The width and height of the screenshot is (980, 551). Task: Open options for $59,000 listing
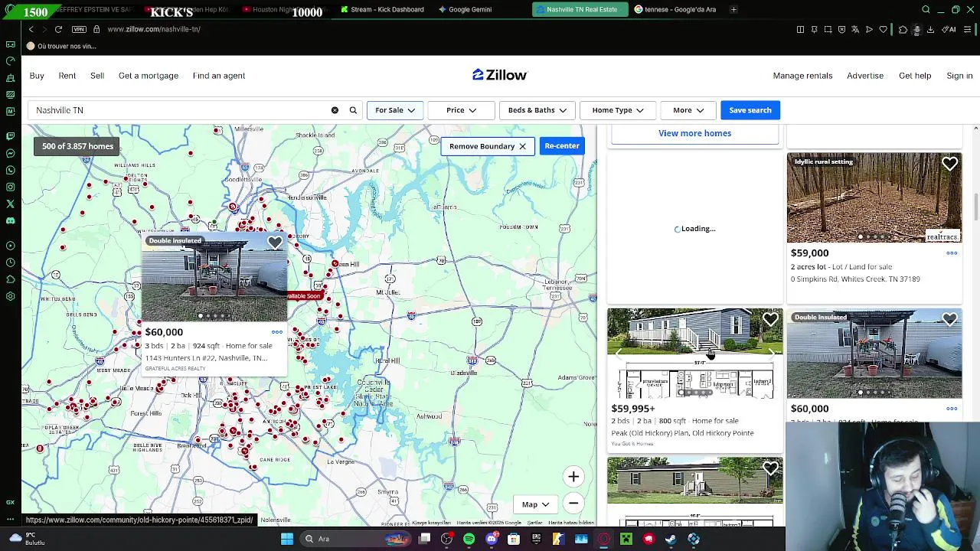pyautogui.click(x=952, y=253)
